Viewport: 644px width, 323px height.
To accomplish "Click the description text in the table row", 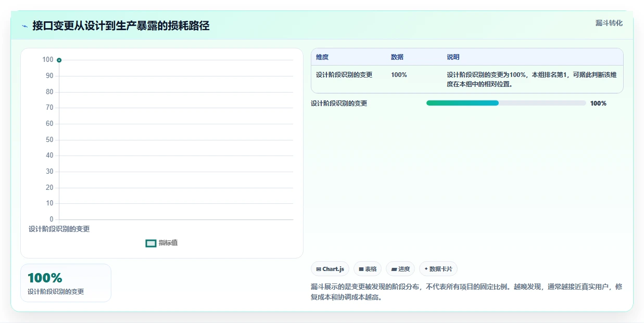I will point(532,79).
